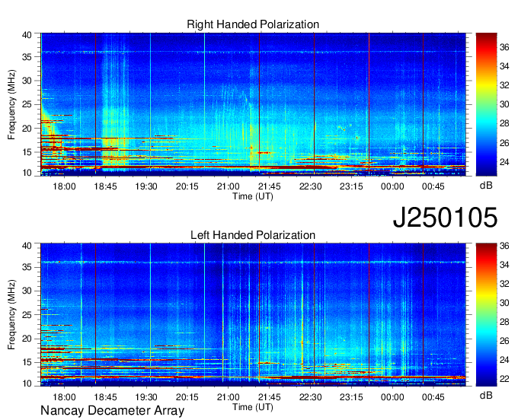Select the 22 dB value on lower colorbar
Screen dimensions: 518x420
click(504, 379)
